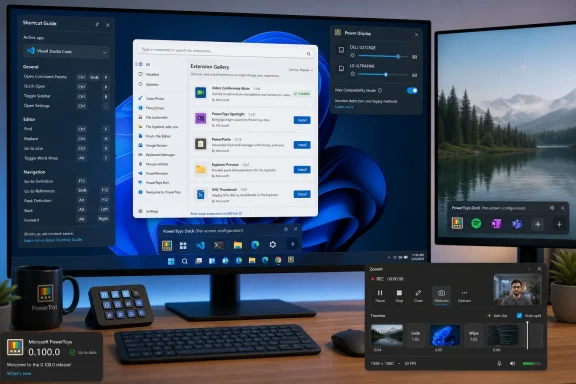Install the Explorer Preview extension
This screenshot has height=384, width=576.
click(302, 169)
